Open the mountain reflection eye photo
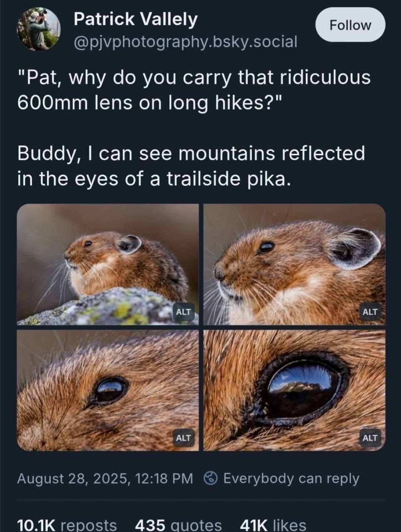This screenshot has height=532, width=401. (294, 390)
